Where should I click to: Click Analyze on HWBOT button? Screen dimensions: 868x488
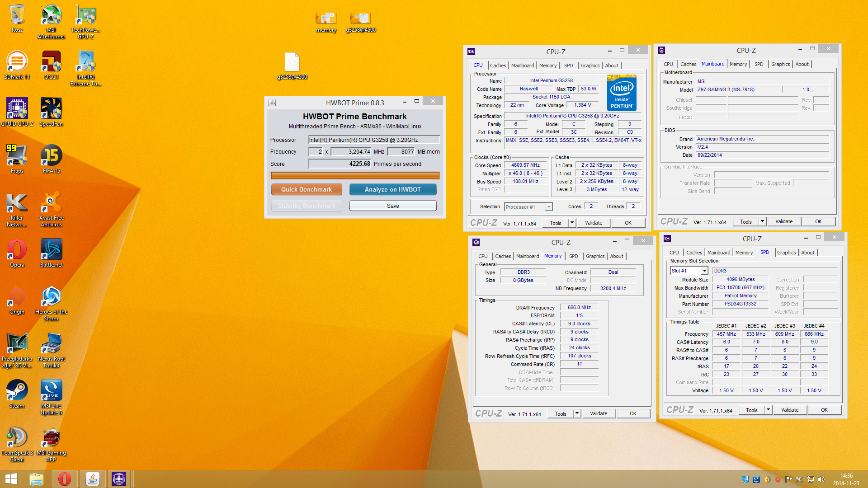pos(393,189)
